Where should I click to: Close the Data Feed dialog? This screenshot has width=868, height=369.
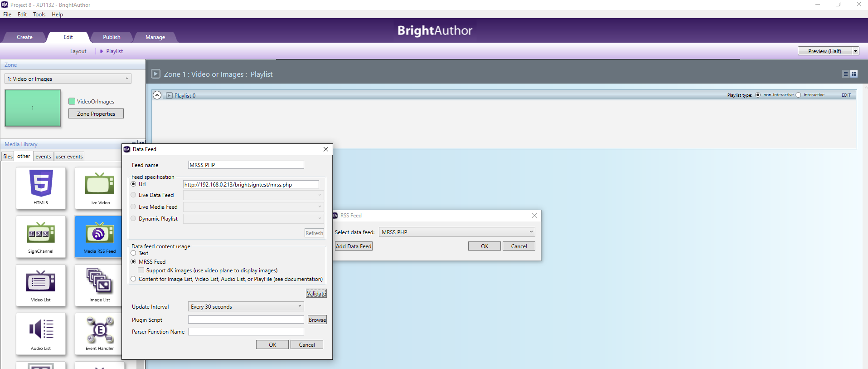pos(325,149)
